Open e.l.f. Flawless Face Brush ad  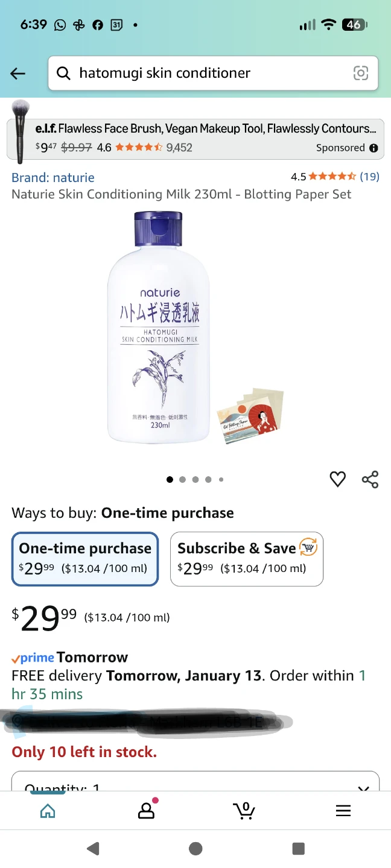(x=193, y=138)
